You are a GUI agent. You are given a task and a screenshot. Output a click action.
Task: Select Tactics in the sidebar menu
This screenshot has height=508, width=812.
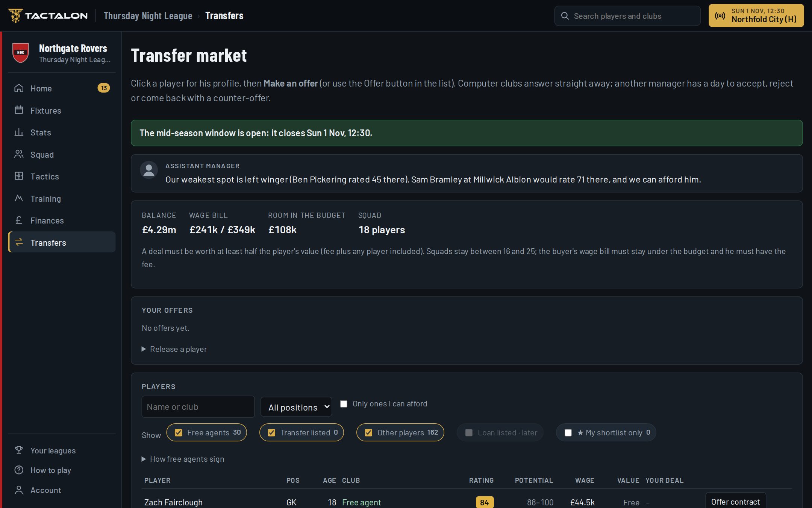[62, 176]
